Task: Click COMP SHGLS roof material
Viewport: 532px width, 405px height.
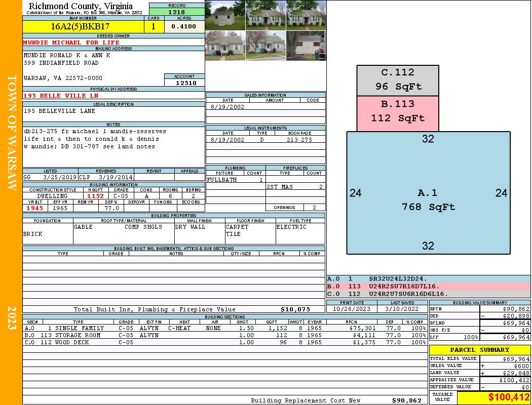Action: [x=143, y=227]
